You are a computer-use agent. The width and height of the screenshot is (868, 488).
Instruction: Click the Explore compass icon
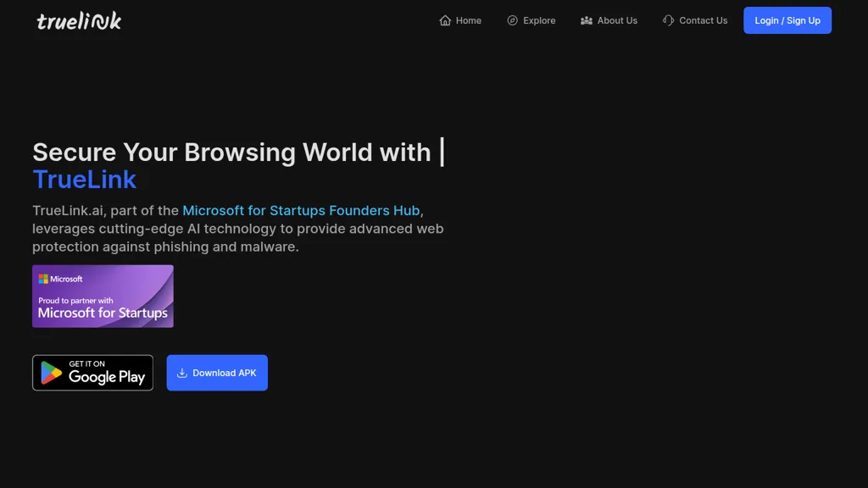[513, 20]
